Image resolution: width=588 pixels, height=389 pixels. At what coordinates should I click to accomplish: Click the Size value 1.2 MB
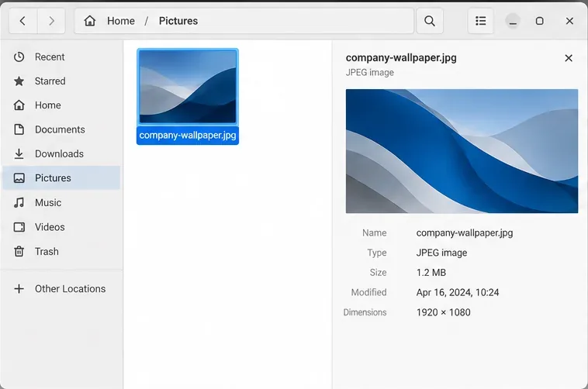[x=431, y=273]
